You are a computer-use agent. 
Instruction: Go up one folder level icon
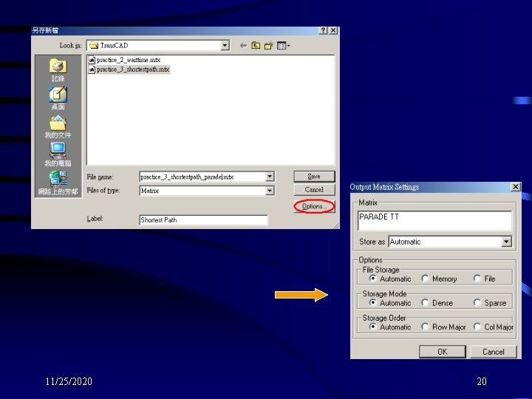(256, 45)
